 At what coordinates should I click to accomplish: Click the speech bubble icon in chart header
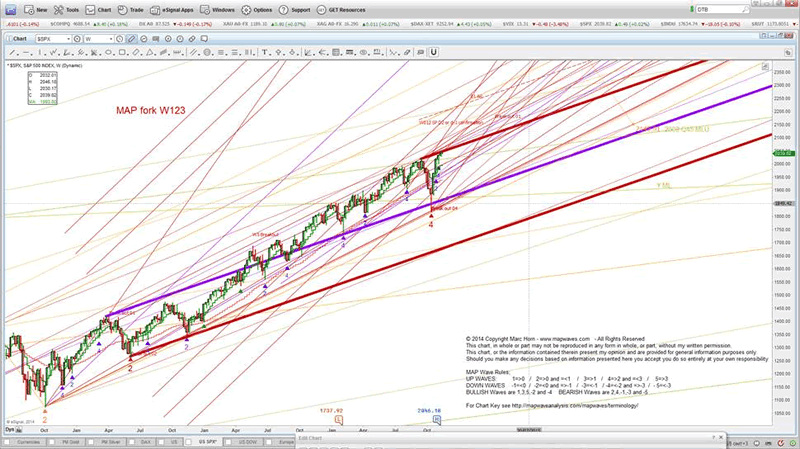pyautogui.click(x=204, y=39)
